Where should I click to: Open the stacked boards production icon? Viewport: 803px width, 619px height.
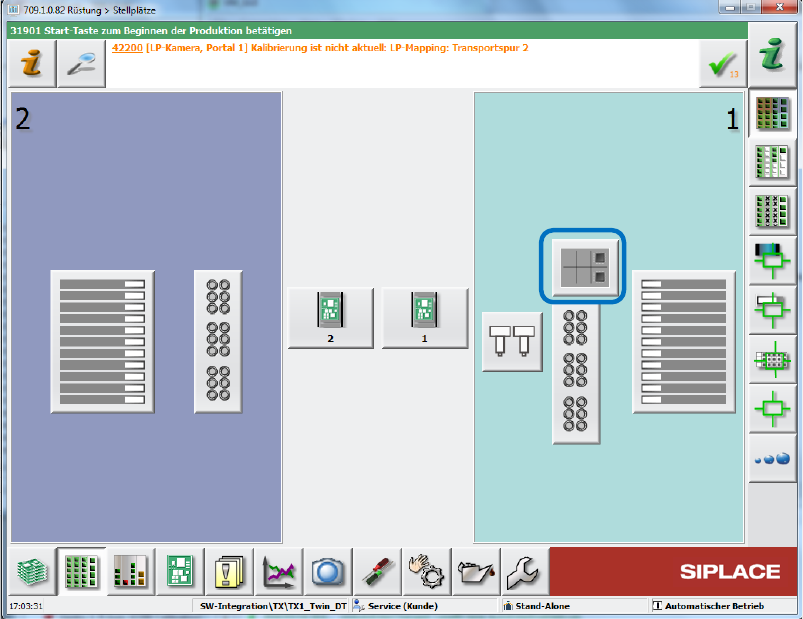[x=32, y=571]
